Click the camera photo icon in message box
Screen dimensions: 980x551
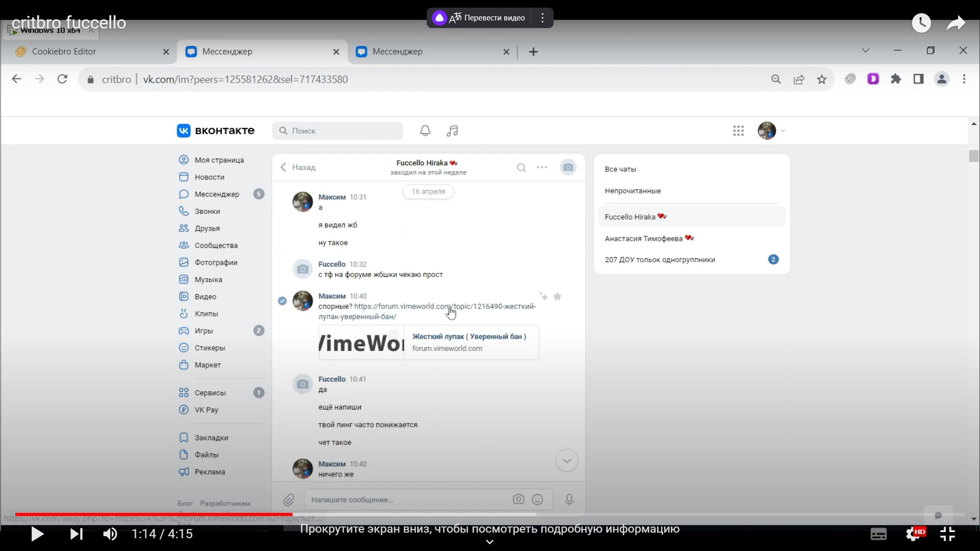click(x=518, y=499)
